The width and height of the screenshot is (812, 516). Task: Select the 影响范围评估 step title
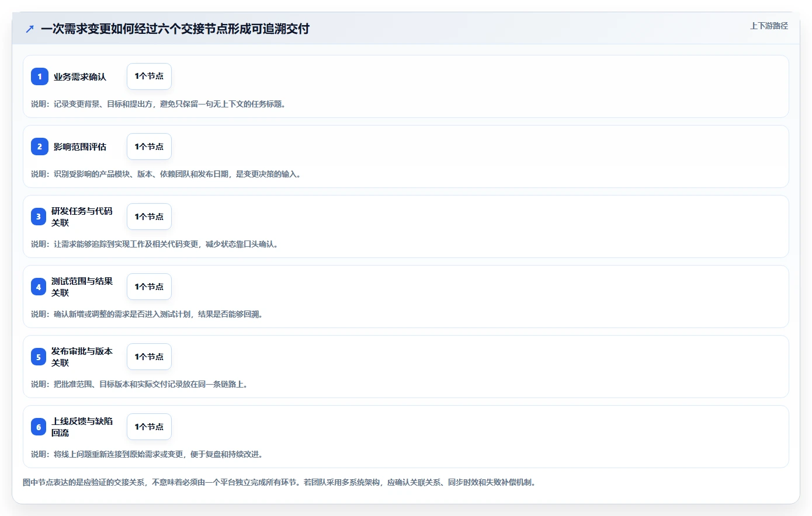80,147
